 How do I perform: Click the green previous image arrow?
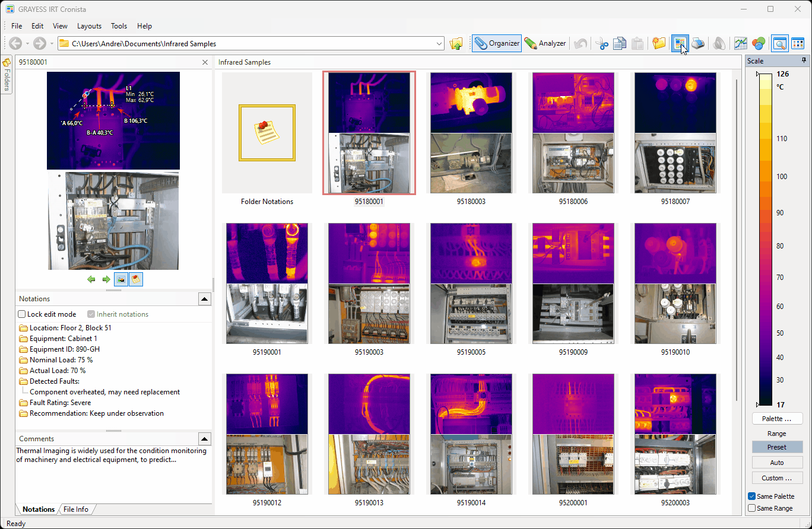(x=91, y=279)
